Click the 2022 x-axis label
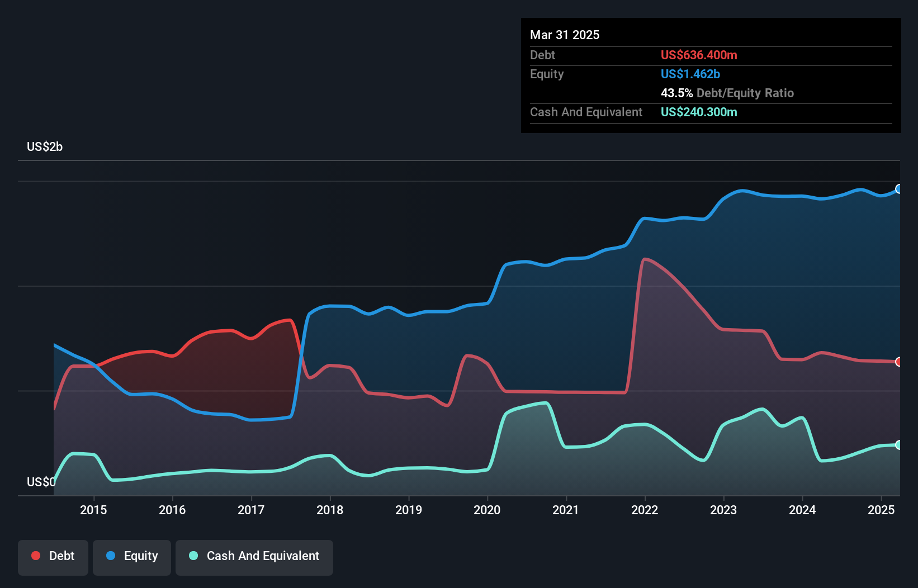This screenshot has width=918, height=588. pyautogui.click(x=645, y=510)
